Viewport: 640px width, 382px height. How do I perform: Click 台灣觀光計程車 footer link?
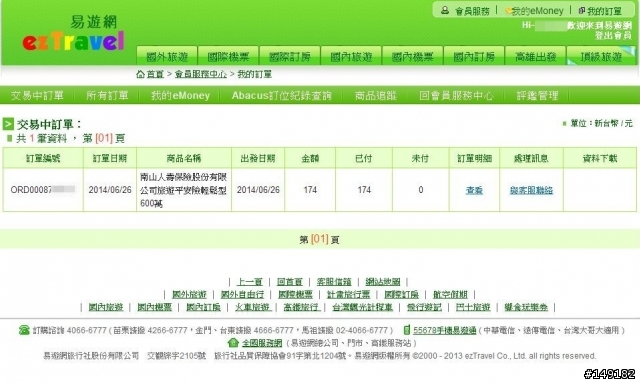click(362, 307)
